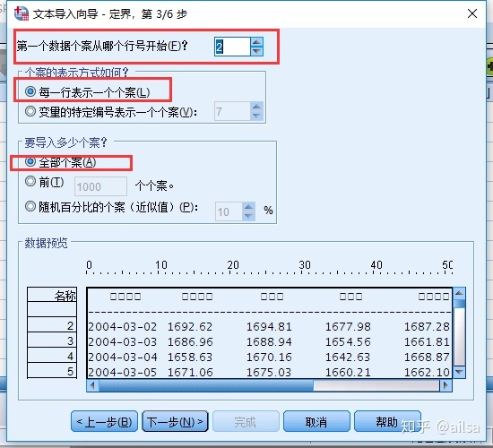The image size is (493, 448).
Task: Click preview value '1675.03'
Action: [x=269, y=372]
